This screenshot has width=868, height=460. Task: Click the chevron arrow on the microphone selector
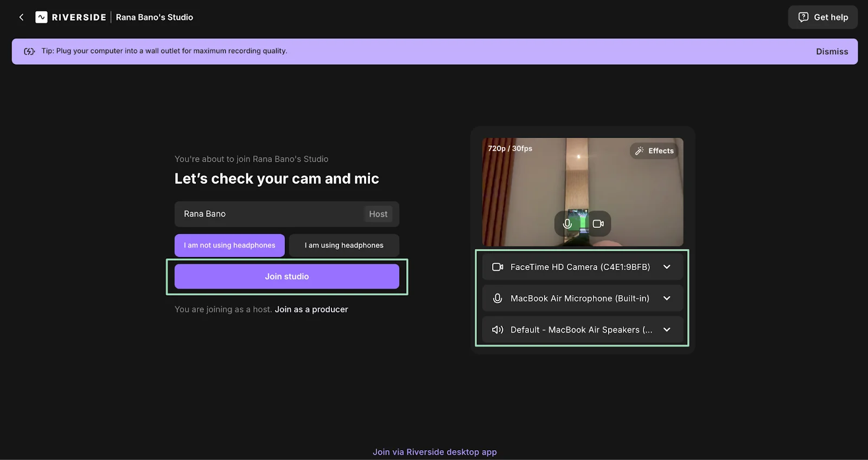(x=667, y=298)
